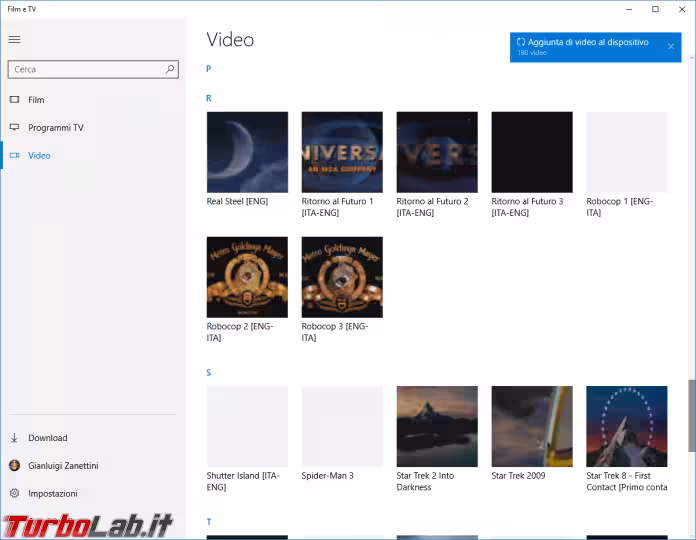This screenshot has width=696, height=540.
Task: Click the Ritorno al Futuro 1 title text
Action: point(337,207)
